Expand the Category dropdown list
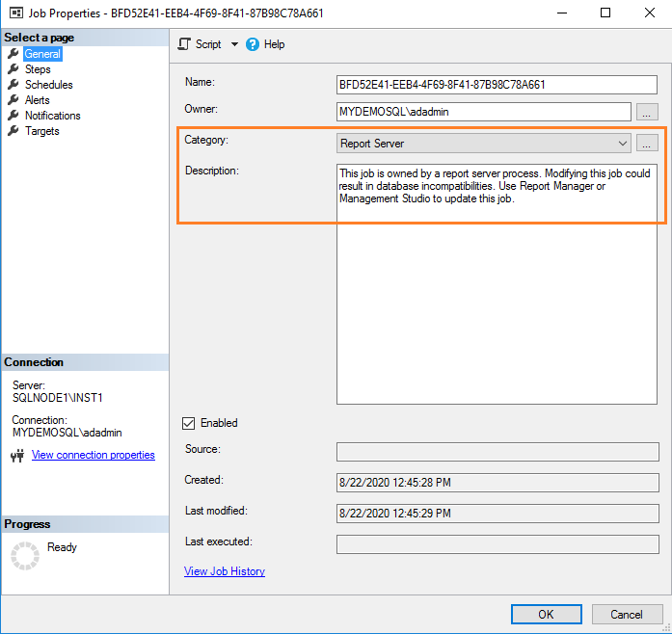672x634 pixels. tap(622, 144)
